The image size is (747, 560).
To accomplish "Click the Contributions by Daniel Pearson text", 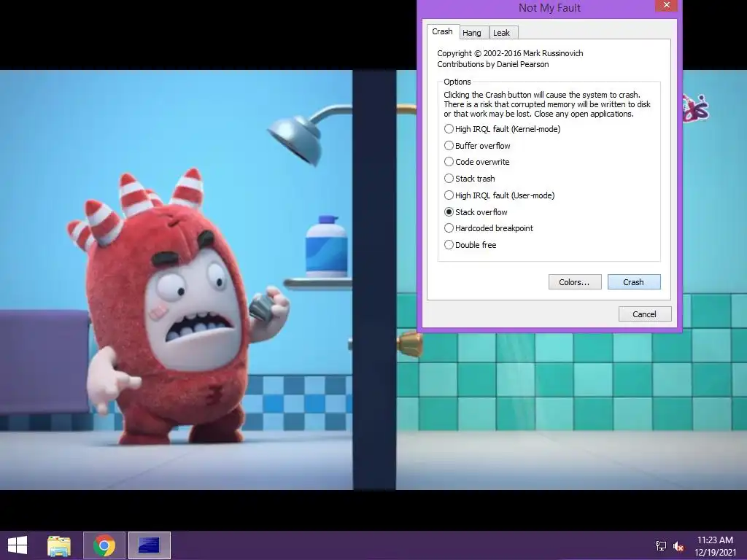I will pyautogui.click(x=493, y=64).
